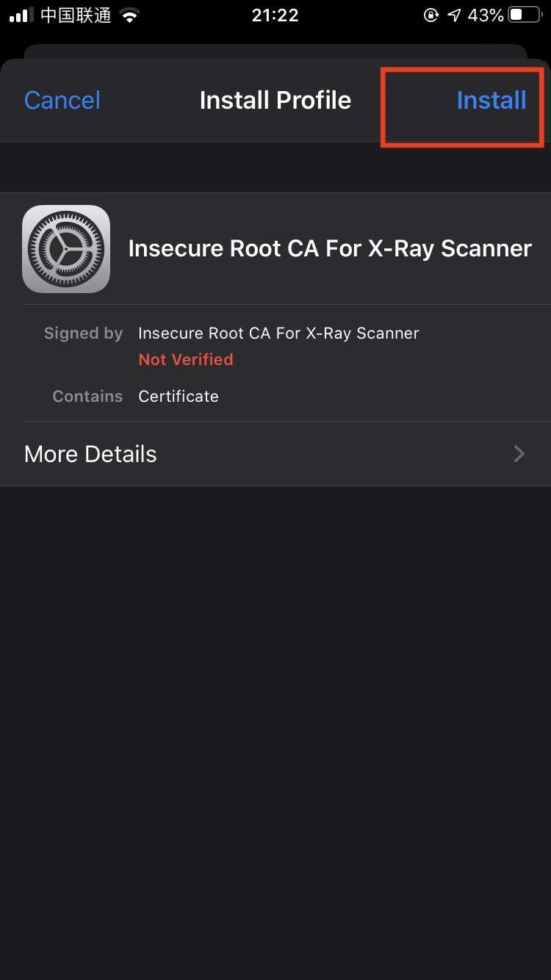Image resolution: width=551 pixels, height=980 pixels.
Task: Cancel the profile installation
Action: (62, 100)
